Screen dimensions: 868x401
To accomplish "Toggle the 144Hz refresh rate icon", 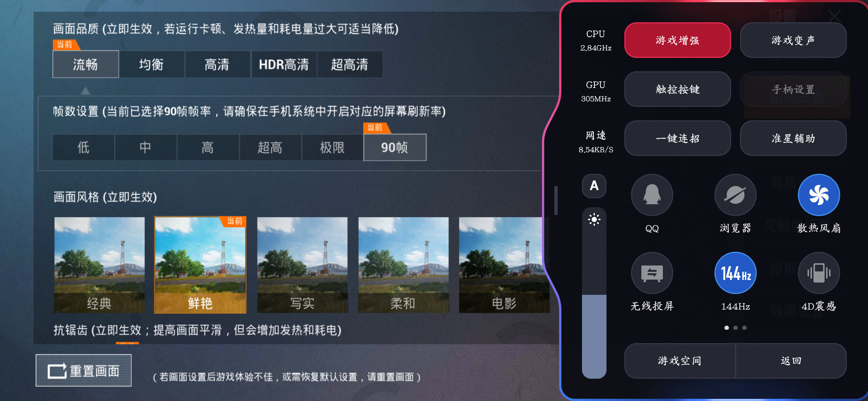I will [735, 273].
